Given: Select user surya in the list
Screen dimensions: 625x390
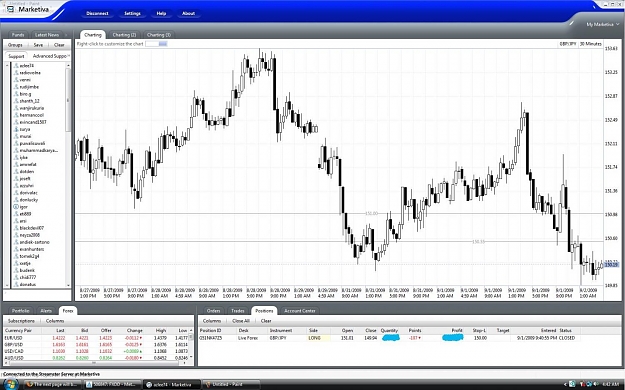Looking at the screenshot, I should click(25, 130).
